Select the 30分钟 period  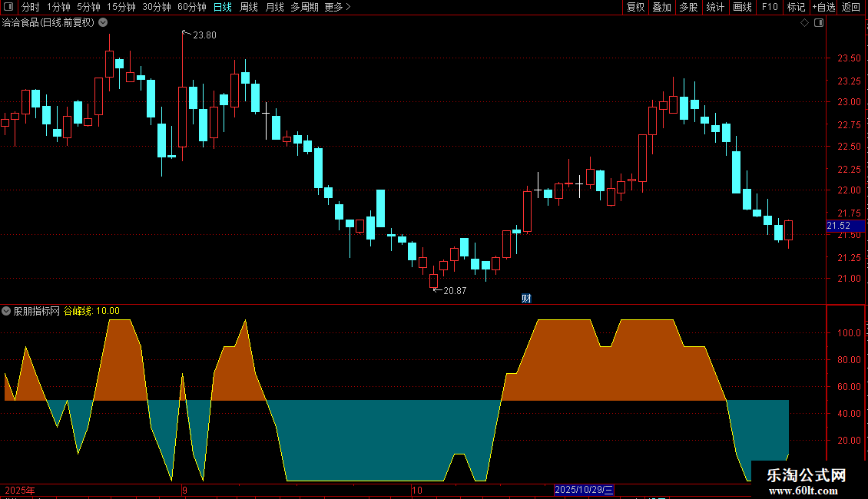[157, 7]
